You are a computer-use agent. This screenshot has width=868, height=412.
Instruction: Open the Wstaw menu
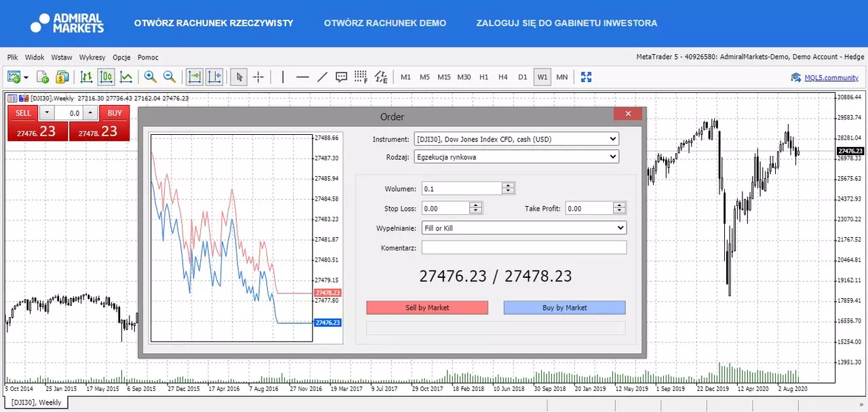point(62,58)
